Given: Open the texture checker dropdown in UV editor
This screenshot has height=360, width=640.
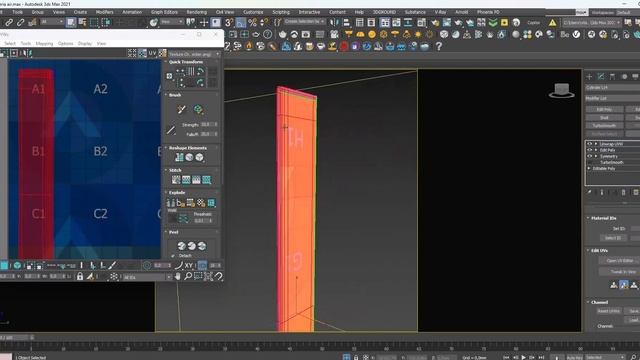Looking at the screenshot, I should coord(194,54).
